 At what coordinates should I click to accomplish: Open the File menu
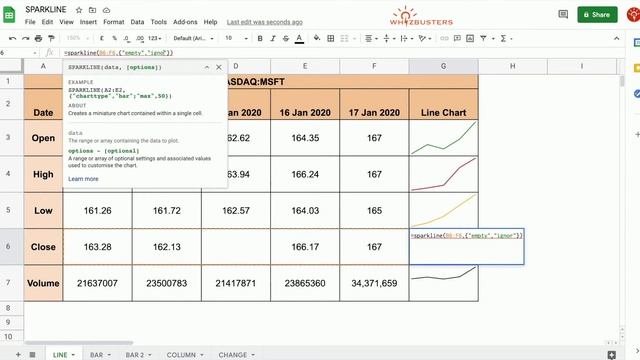[x=30, y=22]
